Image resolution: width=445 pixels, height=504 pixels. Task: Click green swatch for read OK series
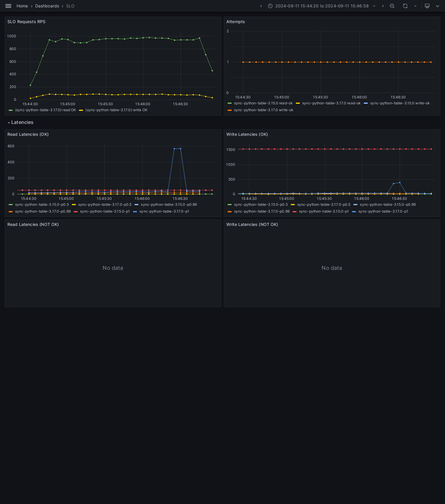[11, 110]
